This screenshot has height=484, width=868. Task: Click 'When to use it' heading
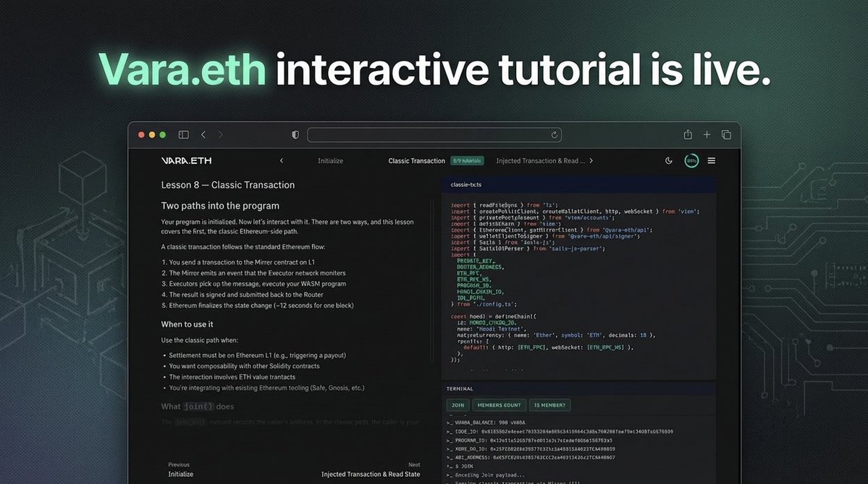pyautogui.click(x=187, y=325)
